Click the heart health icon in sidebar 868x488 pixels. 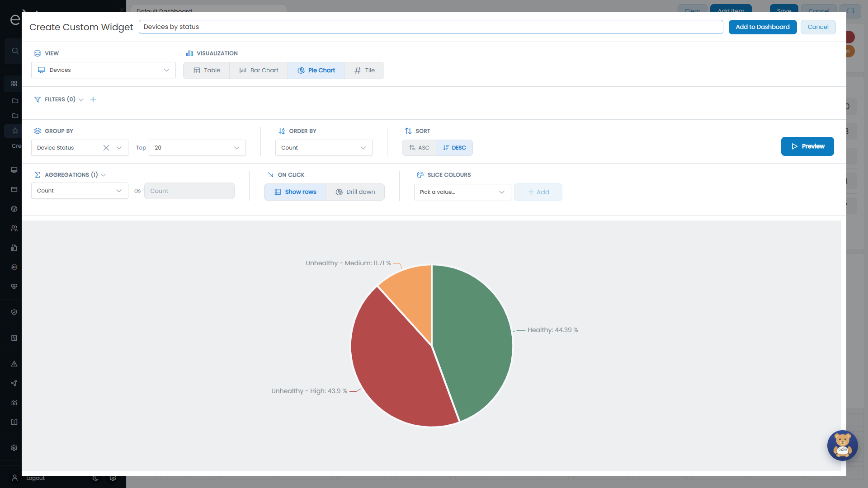(14, 286)
